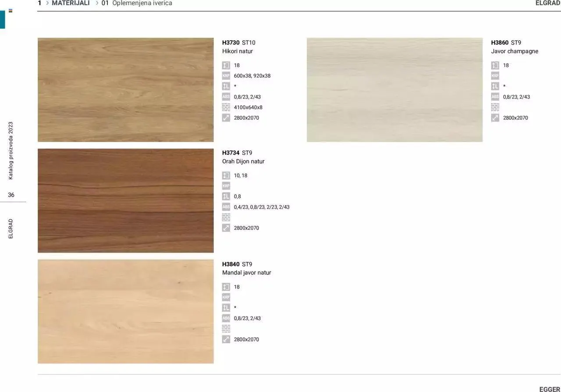Go to MATERIJALI breadcrumb section
Image resolution: width=561 pixels, height=392 pixels.
point(71,3)
